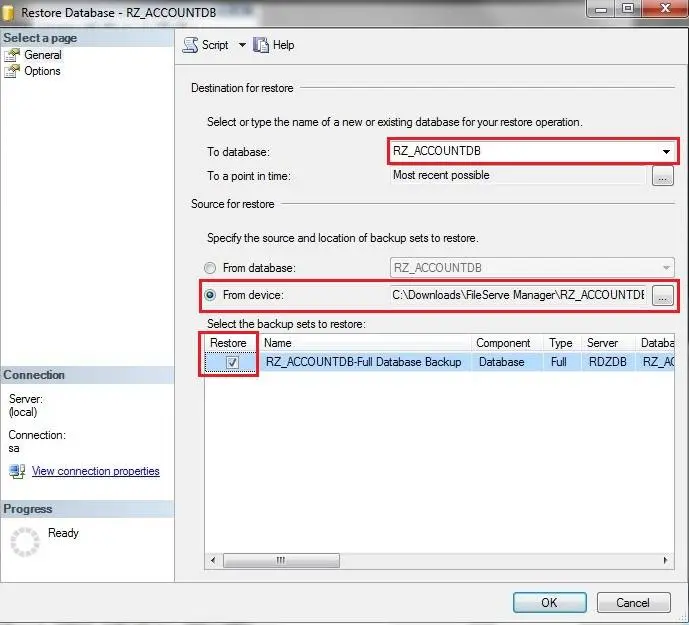Expand the From database dropdown
This screenshot has width=689, height=625.
coord(666,268)
